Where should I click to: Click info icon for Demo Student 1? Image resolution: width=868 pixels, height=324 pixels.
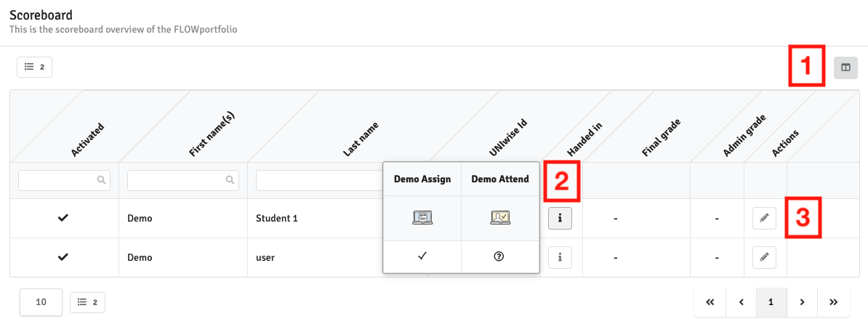point(560,219)
